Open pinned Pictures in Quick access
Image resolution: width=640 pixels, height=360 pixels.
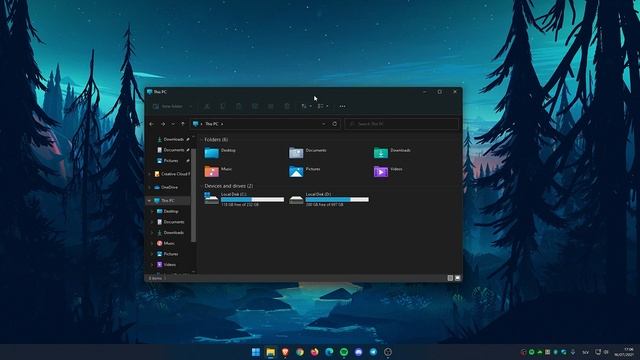173,161
